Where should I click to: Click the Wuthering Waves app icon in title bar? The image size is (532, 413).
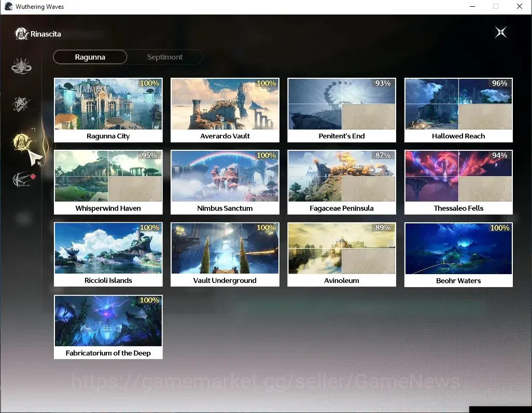click(x=8, y=6)
